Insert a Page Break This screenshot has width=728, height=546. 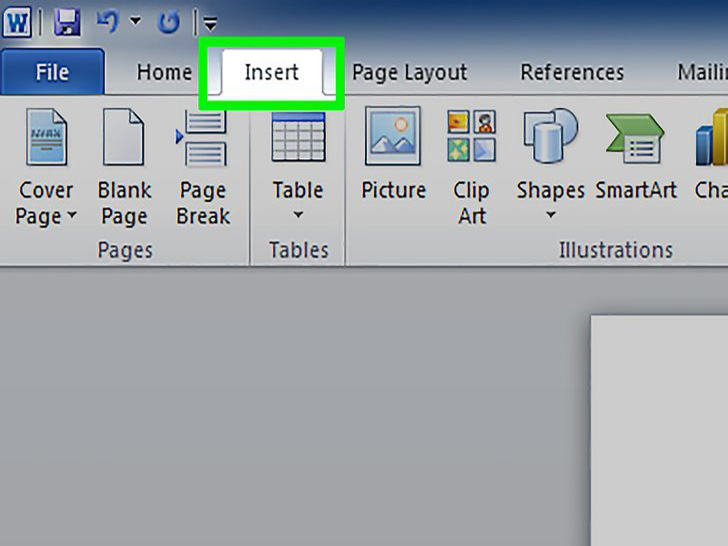(203, 167)
